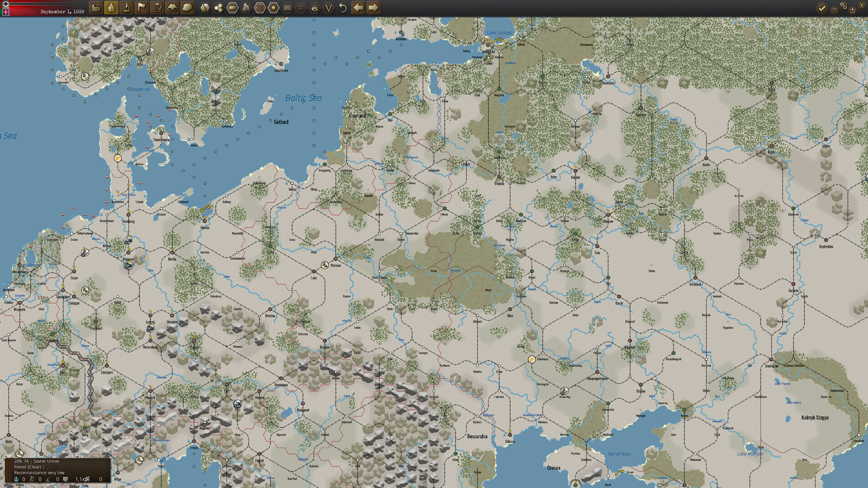Click the undo curved arrow
868x488 pixels.
(343, 8)
